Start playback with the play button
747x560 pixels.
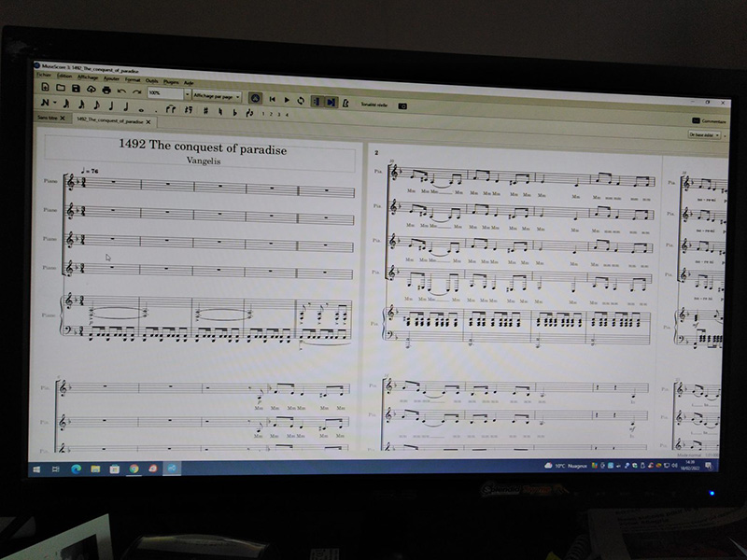pos(287,100)
